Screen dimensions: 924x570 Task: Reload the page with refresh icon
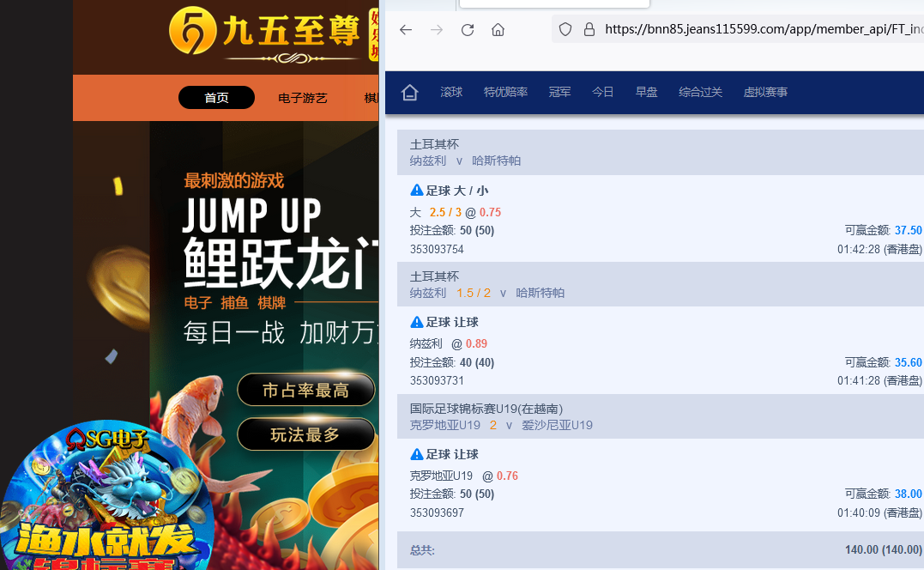pos(468,29)
